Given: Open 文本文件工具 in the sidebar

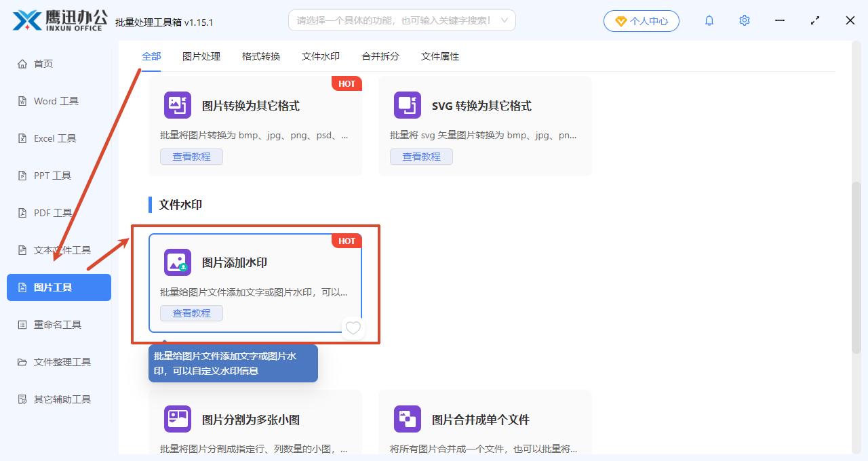Looking at the screenshot, I should click(x=59, y=250).
